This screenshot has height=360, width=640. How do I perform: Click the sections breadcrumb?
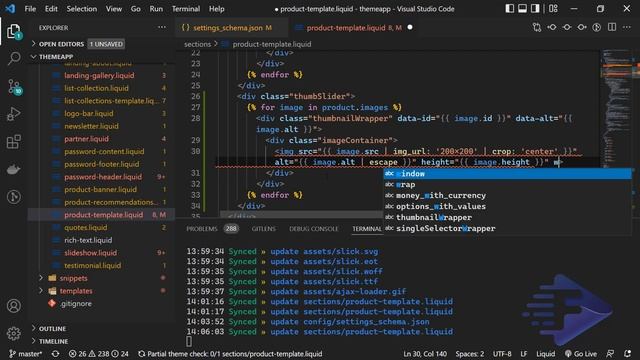click(x=197, y=44)
